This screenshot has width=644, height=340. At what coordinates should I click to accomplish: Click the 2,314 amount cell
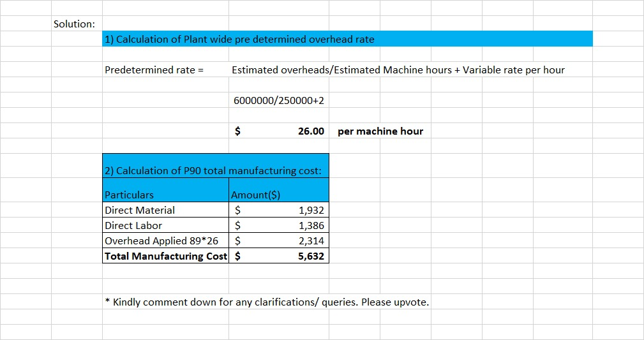[x=279, y=240]
